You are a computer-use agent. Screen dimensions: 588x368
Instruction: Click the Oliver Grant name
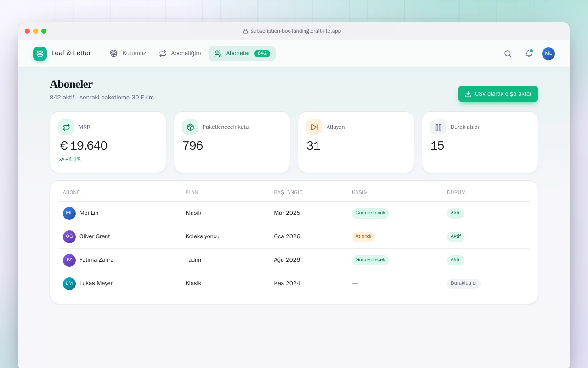[95, 236]
